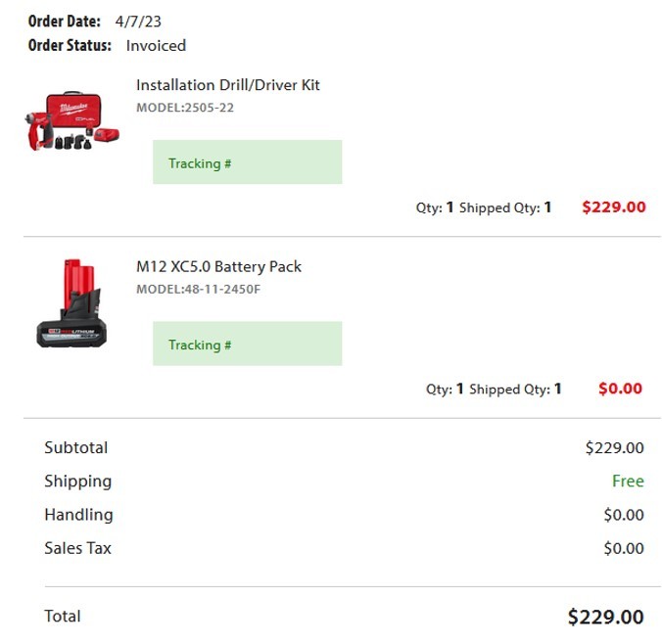Click the Battery Pack shipped quantity text
The height and width of the screenshot is (644, 662).
coord(515,389)
